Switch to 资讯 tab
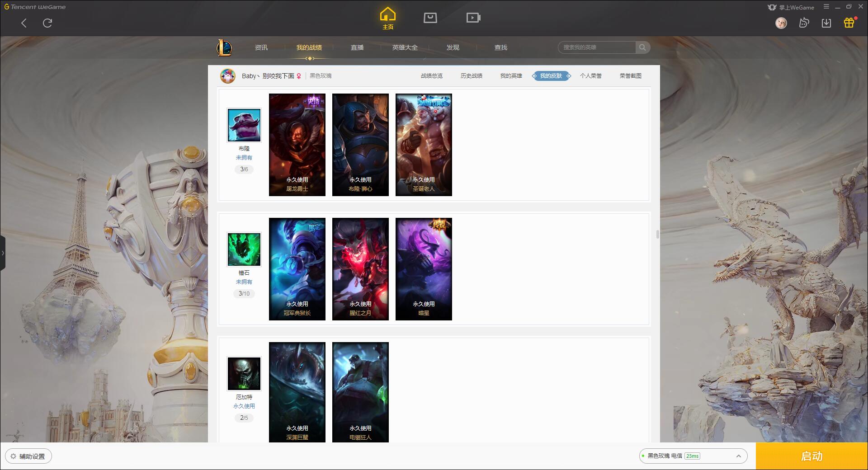 click(261, 47)
